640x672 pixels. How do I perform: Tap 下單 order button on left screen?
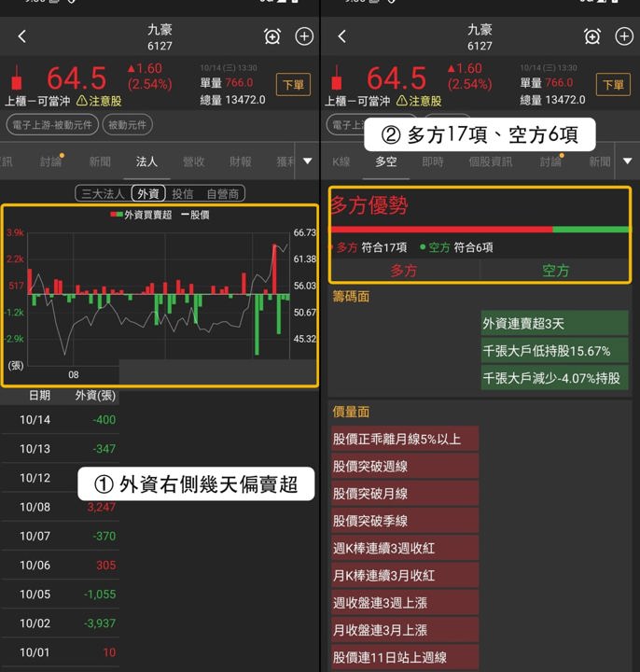pos(294,84)
